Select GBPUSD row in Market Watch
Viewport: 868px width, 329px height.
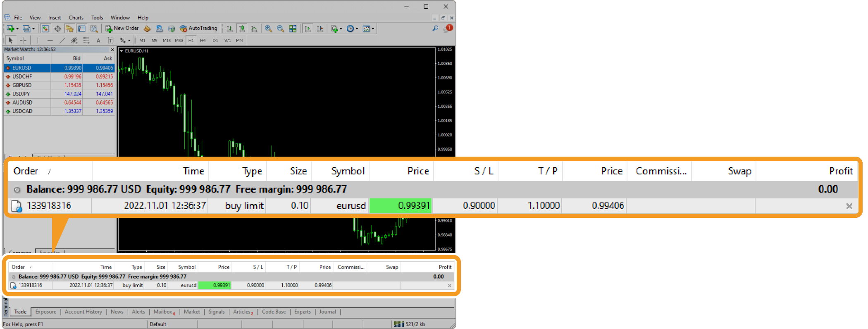tap(59, 85)
